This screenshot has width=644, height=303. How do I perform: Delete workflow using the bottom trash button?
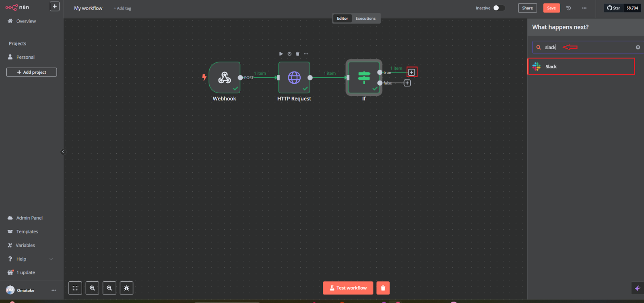383,288
